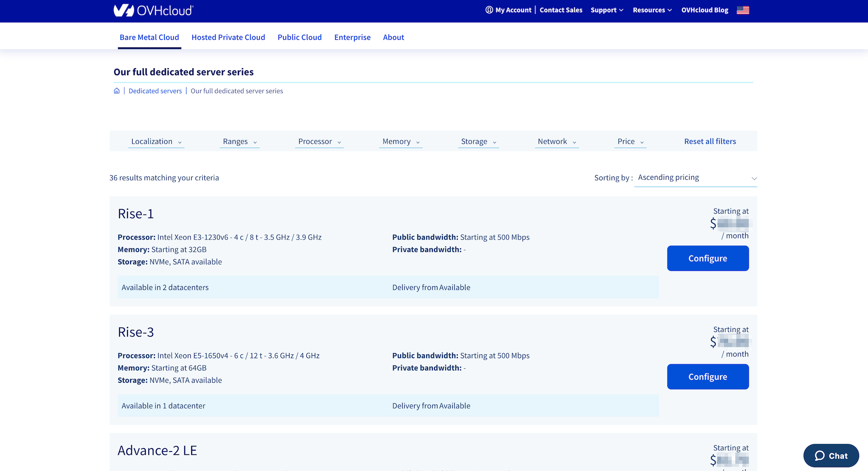The height and width of the screenshot is (471, 868).
Task: Switch to Hosted Private Cloud tab
Action: 228,37
